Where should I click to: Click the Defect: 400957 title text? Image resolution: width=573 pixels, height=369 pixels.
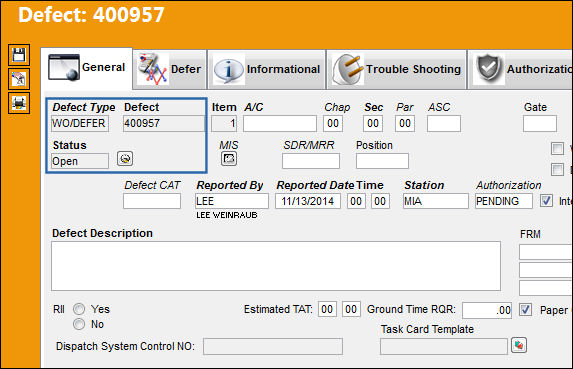(x=91, y=15)
